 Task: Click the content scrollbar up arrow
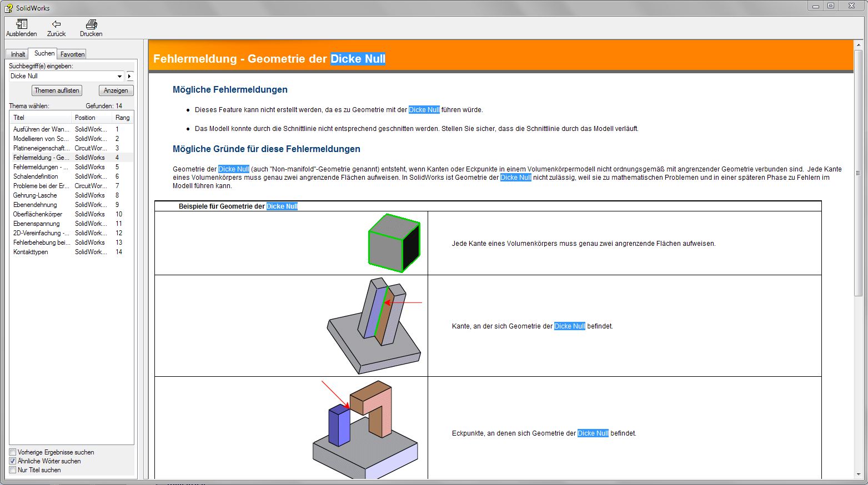(859, 45)
